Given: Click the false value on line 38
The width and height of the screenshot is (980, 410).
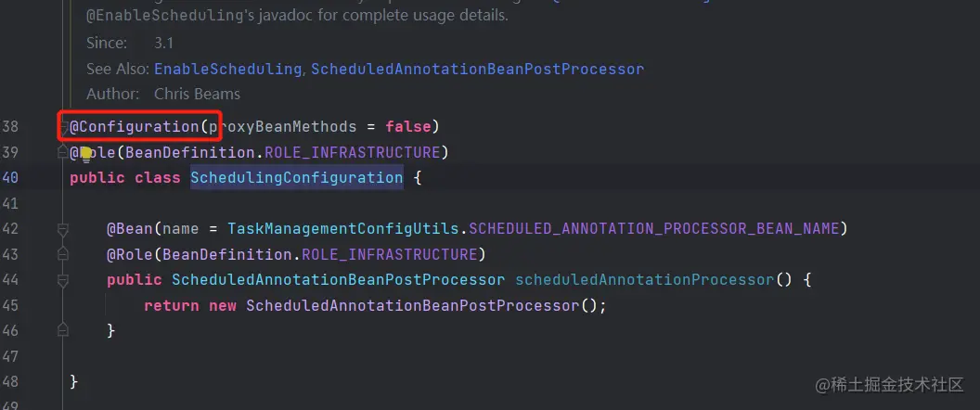Looking at the screenshot, I should pos(408,127).
